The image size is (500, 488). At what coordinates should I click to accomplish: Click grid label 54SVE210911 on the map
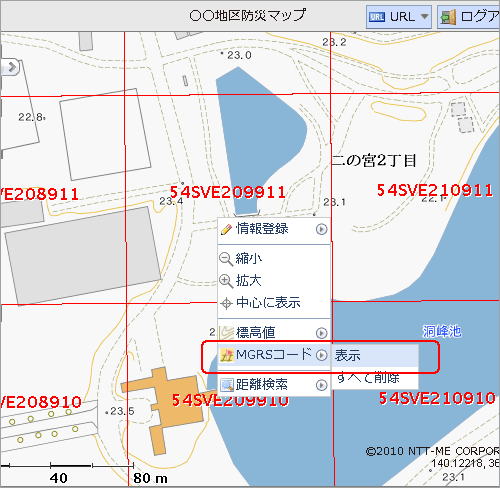[435, 190]
